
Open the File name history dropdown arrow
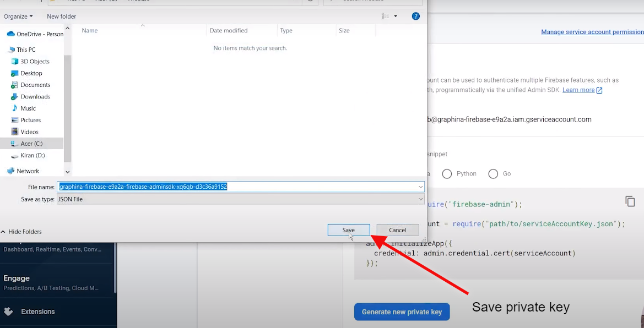(x=420, y=187)
